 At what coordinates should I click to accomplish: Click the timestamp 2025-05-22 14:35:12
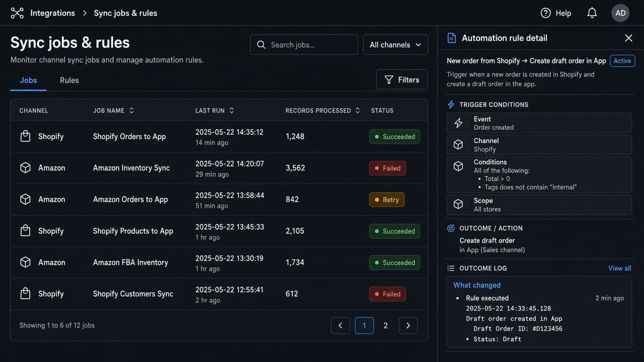point(229,132)
